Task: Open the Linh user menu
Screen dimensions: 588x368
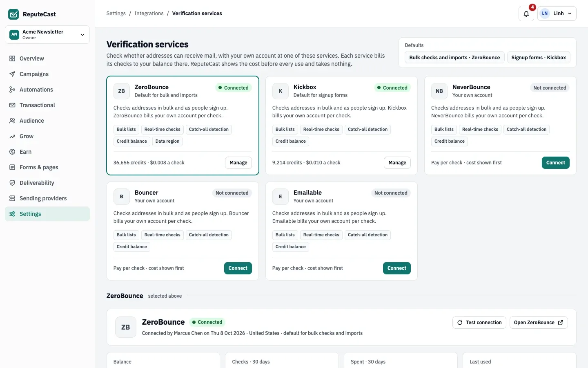Action: (x=557, y=13)
